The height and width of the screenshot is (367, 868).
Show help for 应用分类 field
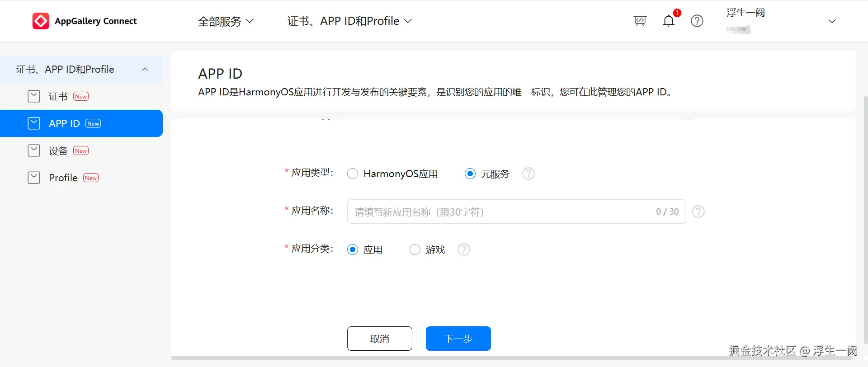tap(464, 249)
